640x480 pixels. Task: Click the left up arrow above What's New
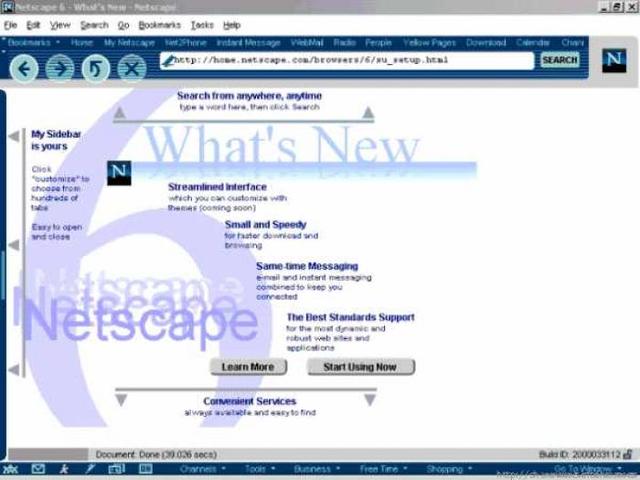click(120, 113)
